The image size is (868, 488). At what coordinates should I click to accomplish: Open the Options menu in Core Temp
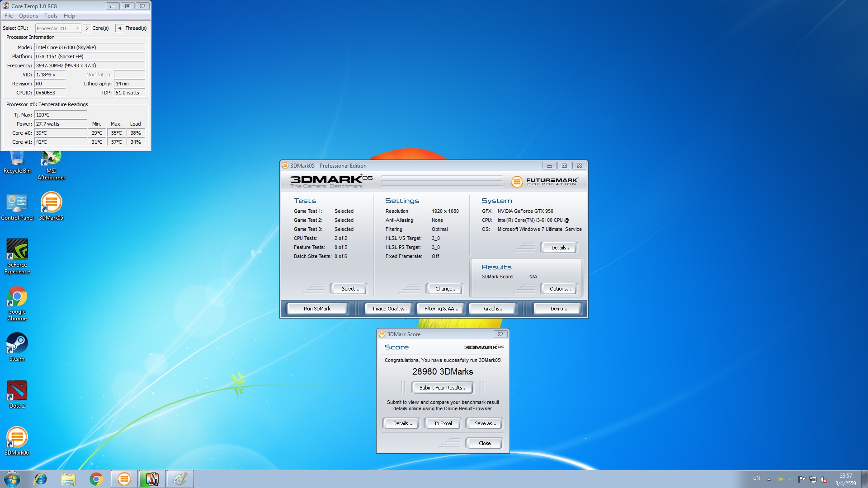28,16
